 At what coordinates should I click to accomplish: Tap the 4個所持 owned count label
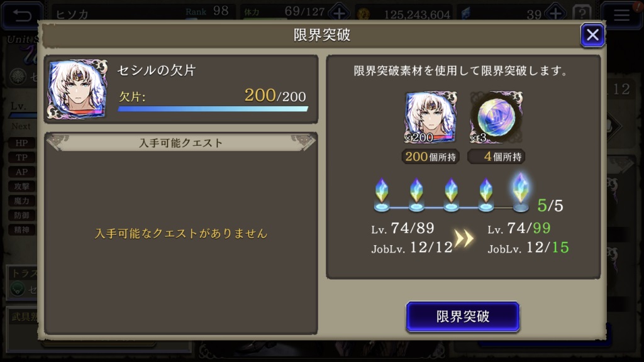click(x=496, y=156)
